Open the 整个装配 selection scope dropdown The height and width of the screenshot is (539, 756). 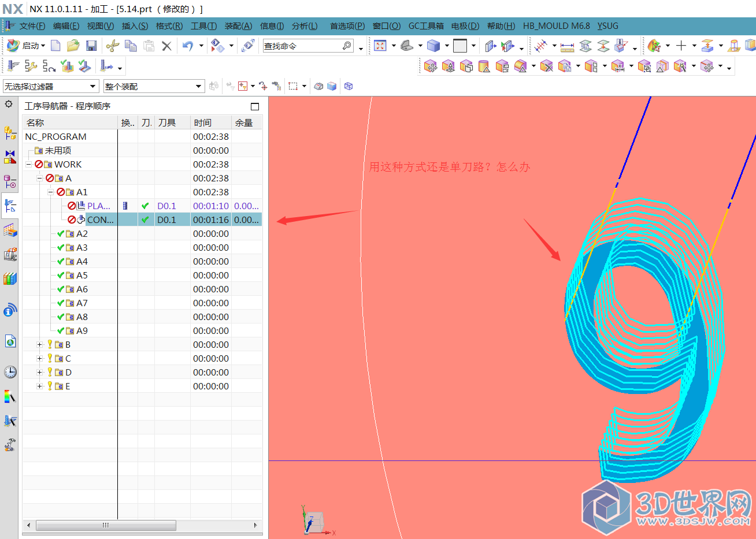click(154, 86)
